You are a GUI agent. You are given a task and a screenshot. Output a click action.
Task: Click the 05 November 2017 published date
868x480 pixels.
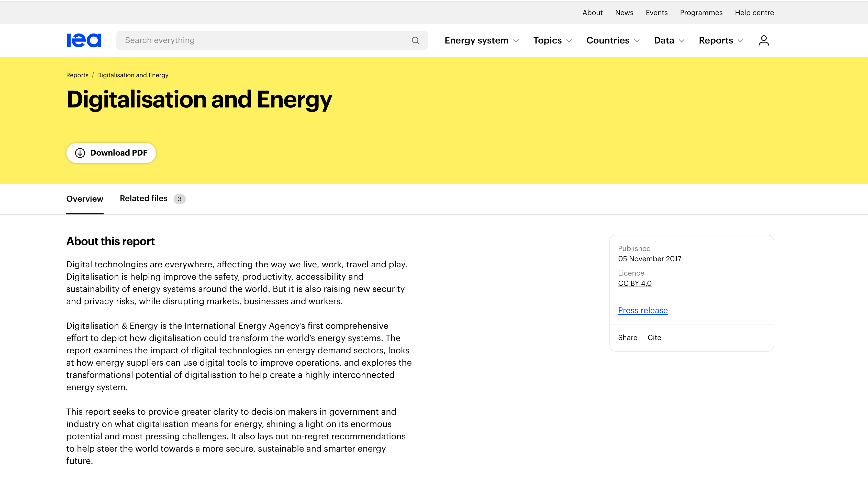649,258
